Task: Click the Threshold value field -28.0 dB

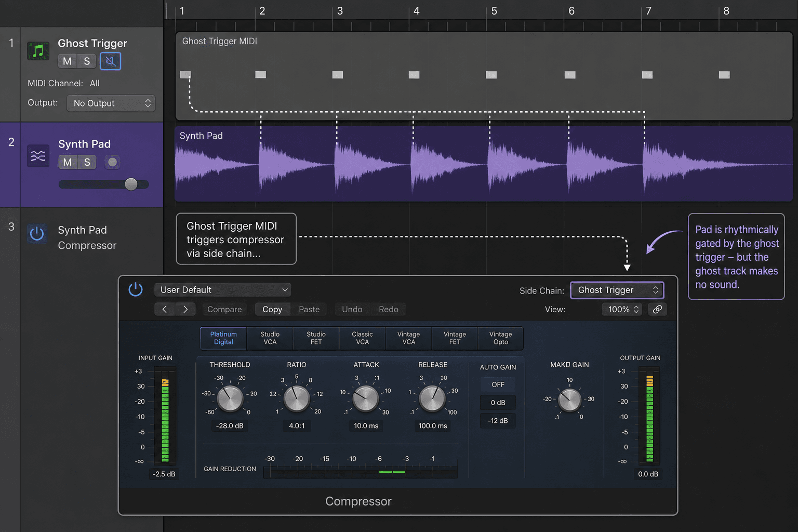Action: coord(230,425)
